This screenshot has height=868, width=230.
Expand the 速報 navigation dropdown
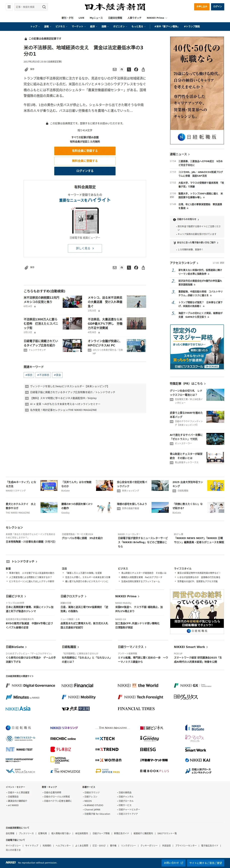tap(47, 26)
